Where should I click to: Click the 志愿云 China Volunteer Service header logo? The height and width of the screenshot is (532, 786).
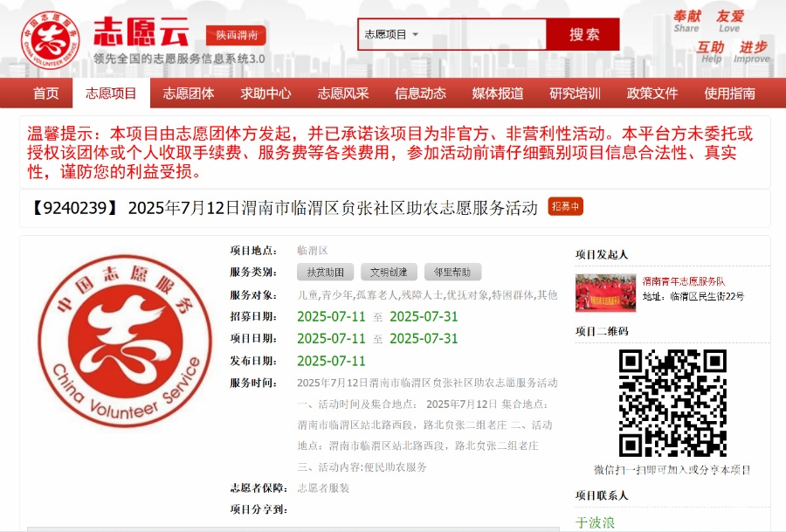tap(50, 40)
